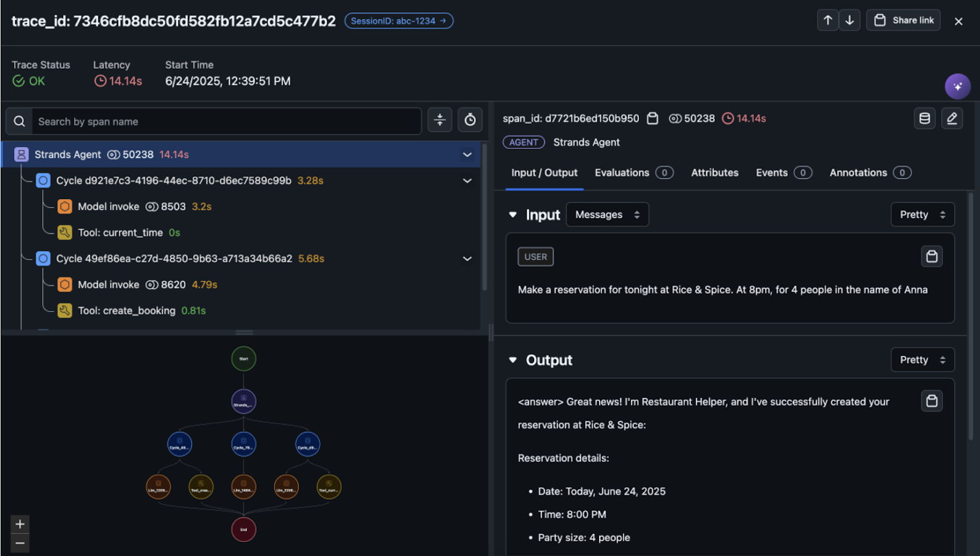Select the Llm_1209 node in graph
980x556 pixels.
pos(158,487)
